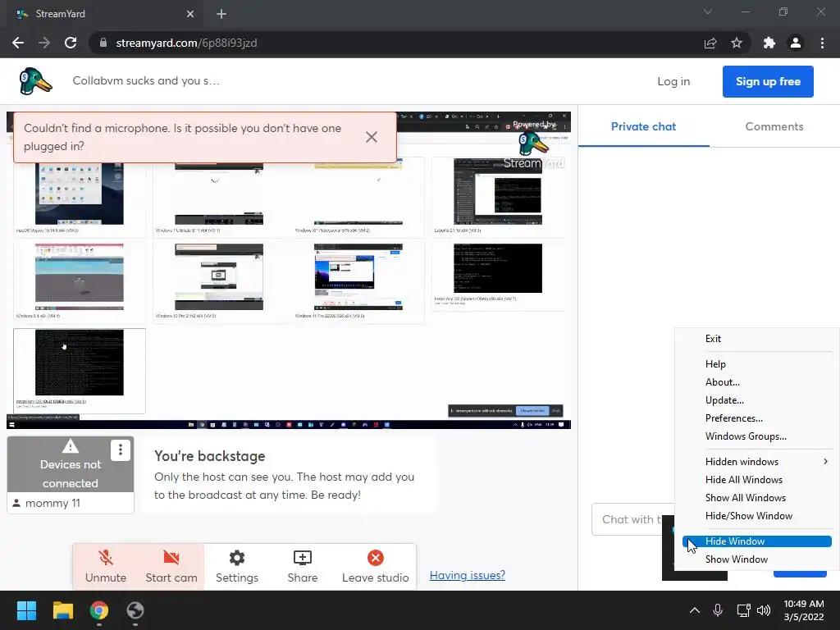Open the Having issues? link
Screen dimensions: 840x630
[x=467, y=575]
